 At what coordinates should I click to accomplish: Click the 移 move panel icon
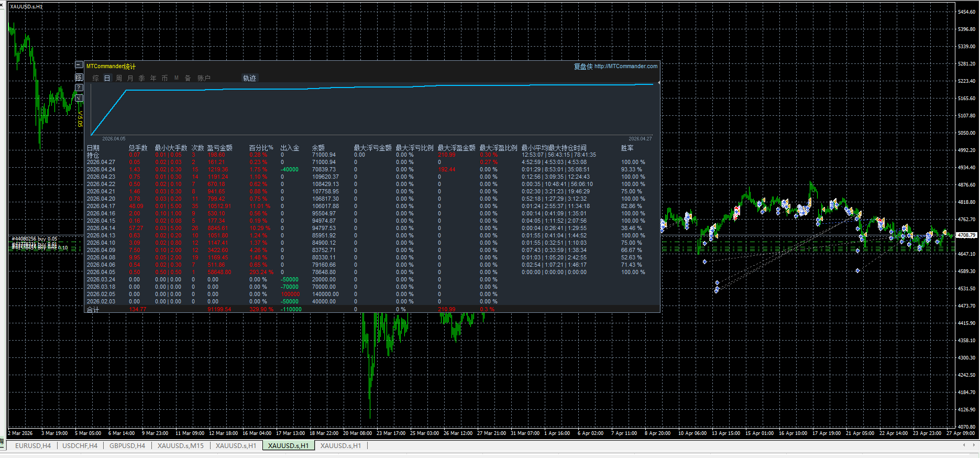79,77
